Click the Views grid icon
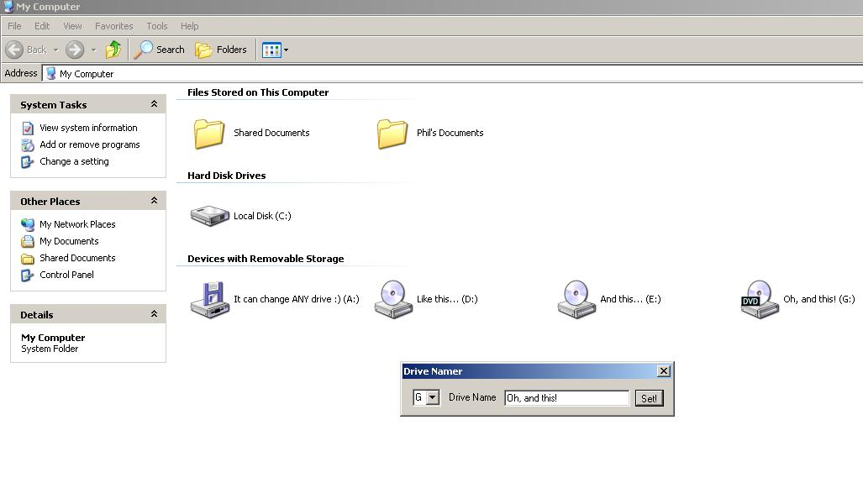The width and height of the screenshot is (863, 504). click(x=272, y=50)
